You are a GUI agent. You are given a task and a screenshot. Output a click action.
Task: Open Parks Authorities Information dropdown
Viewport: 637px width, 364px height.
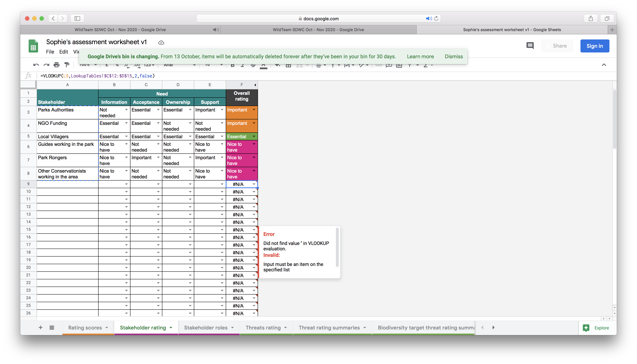click(x=126, y=110)
